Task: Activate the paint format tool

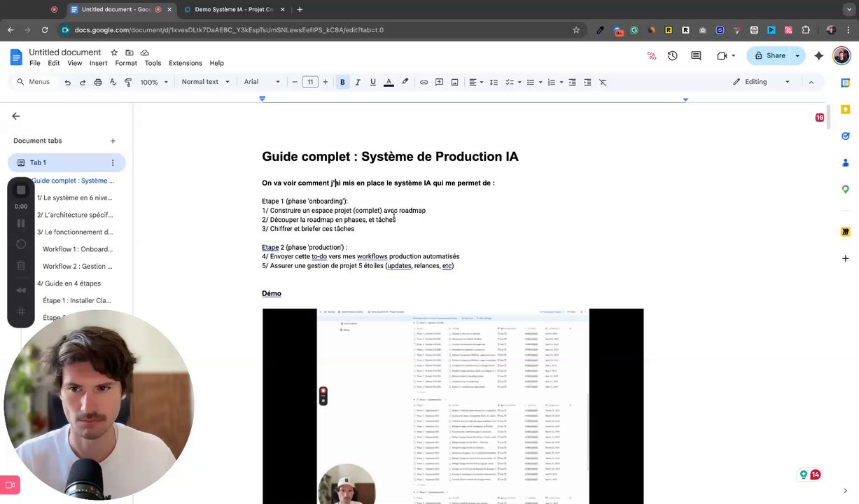Action: [x=128, y=82]
